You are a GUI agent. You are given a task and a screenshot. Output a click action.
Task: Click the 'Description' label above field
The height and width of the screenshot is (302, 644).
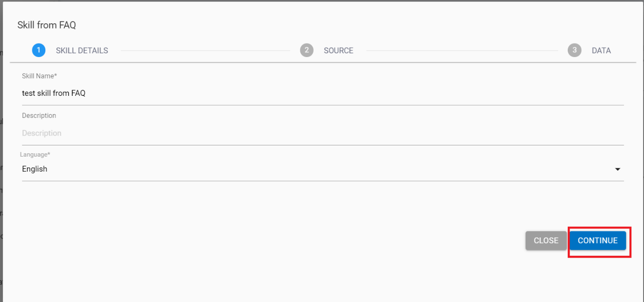pos(39,115)
